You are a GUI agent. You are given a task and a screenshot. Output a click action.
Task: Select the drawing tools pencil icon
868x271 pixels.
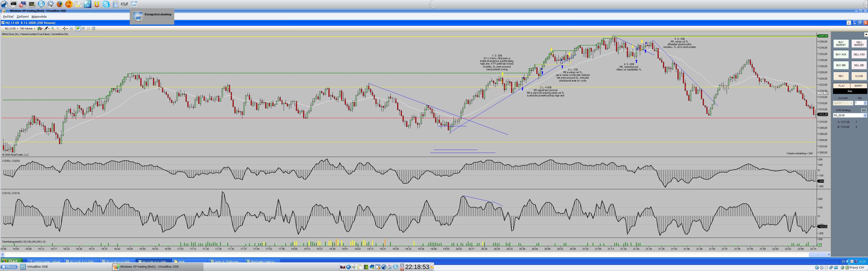47,29
